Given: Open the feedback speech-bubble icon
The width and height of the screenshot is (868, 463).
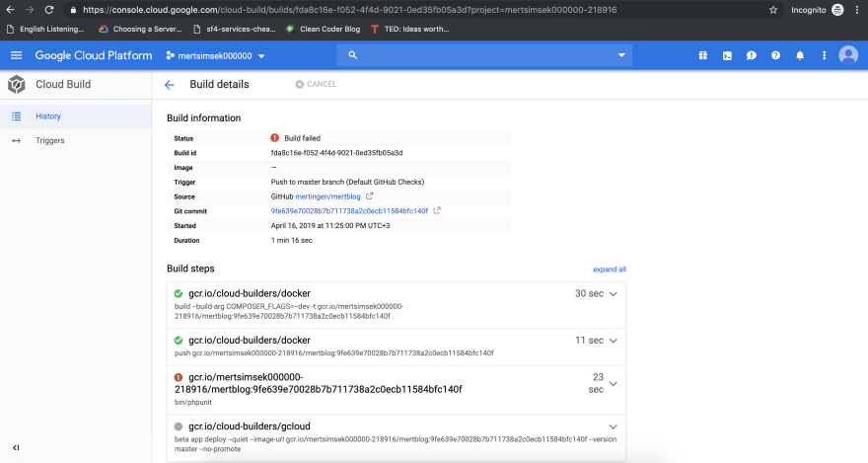Looking at the screenshot, I should [752, 55].
